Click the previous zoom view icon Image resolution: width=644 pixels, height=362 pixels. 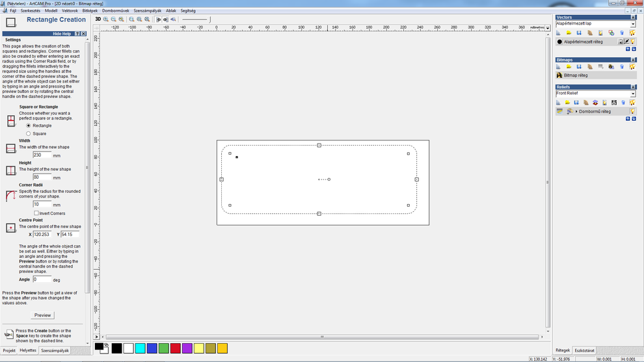tap(121, 19)
